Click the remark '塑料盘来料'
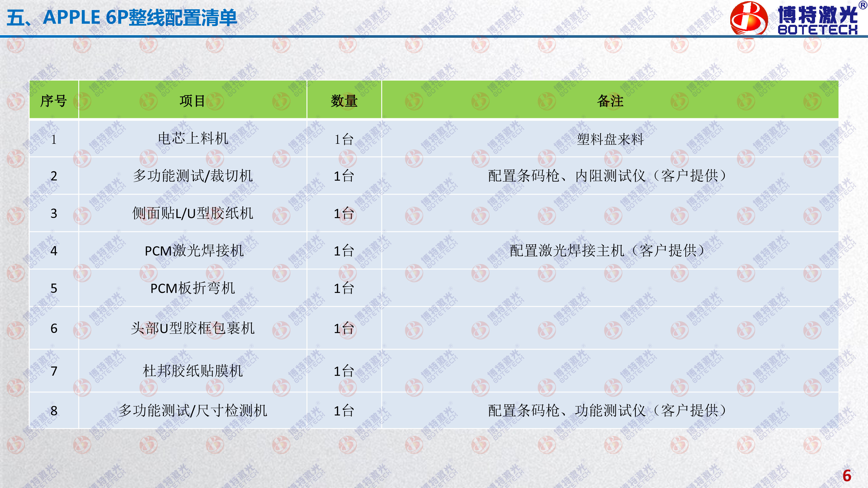This screenshot has width=868, height=488. pos(610,139)
